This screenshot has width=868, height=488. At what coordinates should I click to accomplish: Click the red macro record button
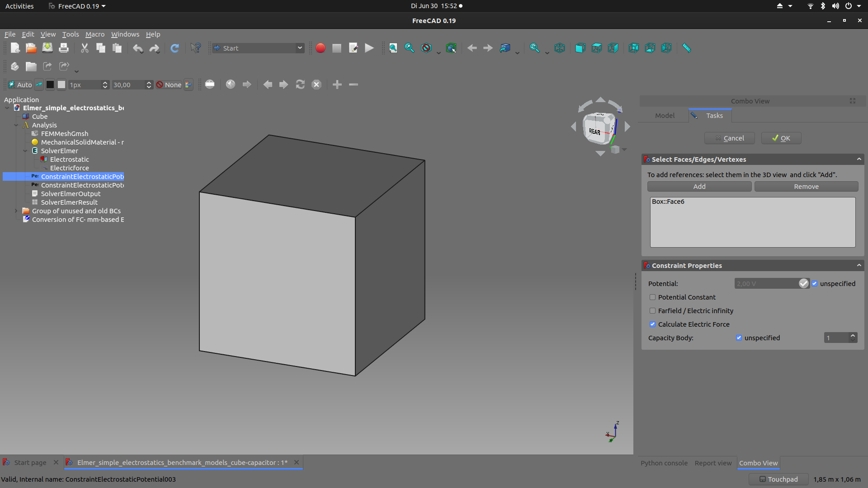tap(320, 48)
